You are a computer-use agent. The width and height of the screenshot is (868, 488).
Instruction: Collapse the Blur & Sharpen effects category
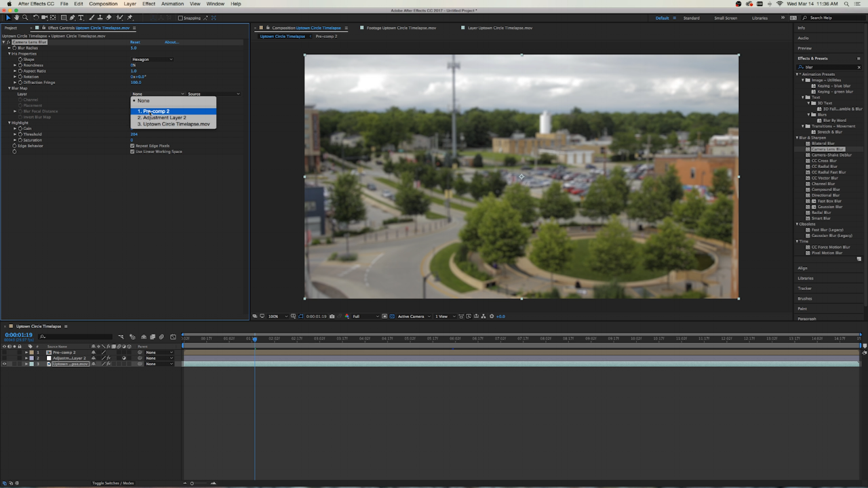point(798,138)
